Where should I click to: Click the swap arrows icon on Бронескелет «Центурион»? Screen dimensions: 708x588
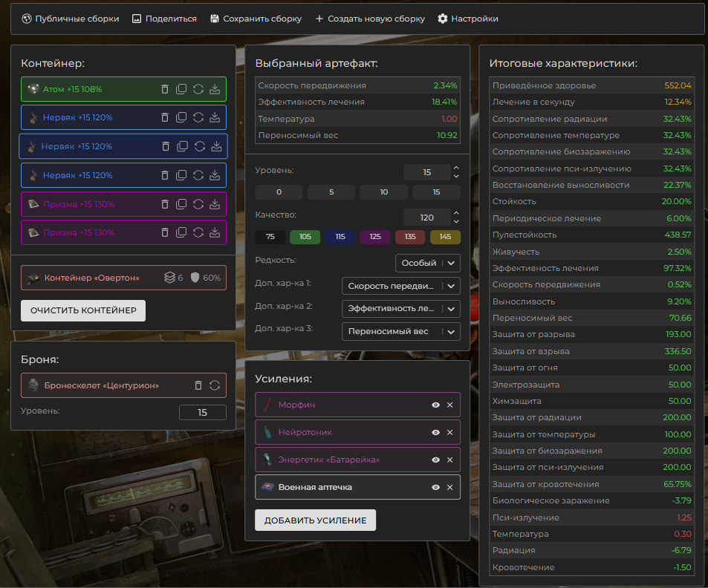(x=215, y=385)
